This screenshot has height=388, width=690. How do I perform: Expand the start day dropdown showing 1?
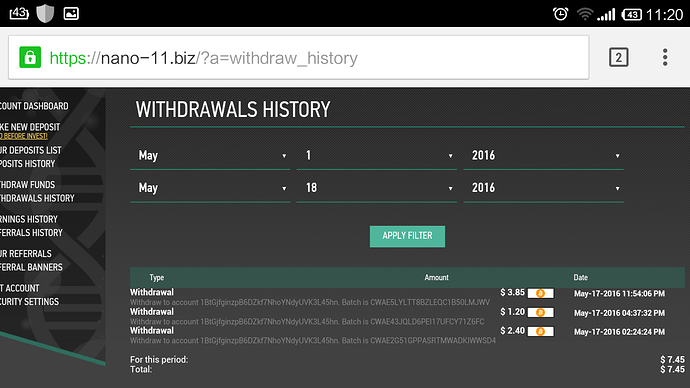click(x=377, y=156)
